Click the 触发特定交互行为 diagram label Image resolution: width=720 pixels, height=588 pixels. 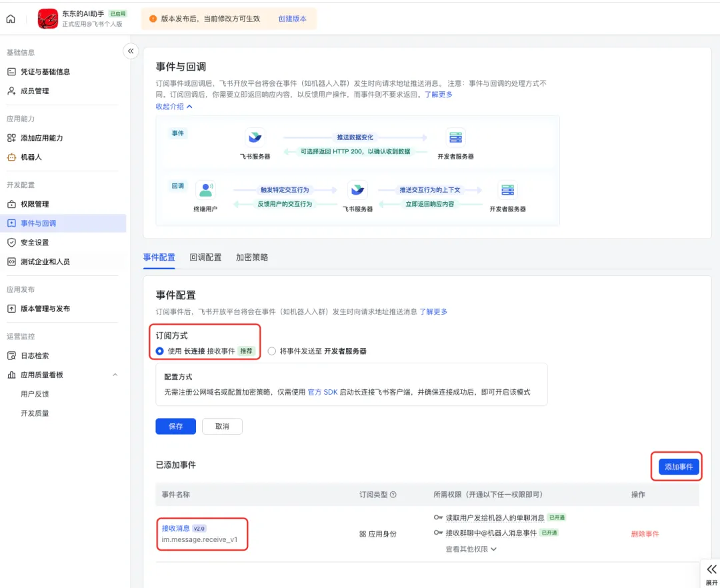pos(285,189)
